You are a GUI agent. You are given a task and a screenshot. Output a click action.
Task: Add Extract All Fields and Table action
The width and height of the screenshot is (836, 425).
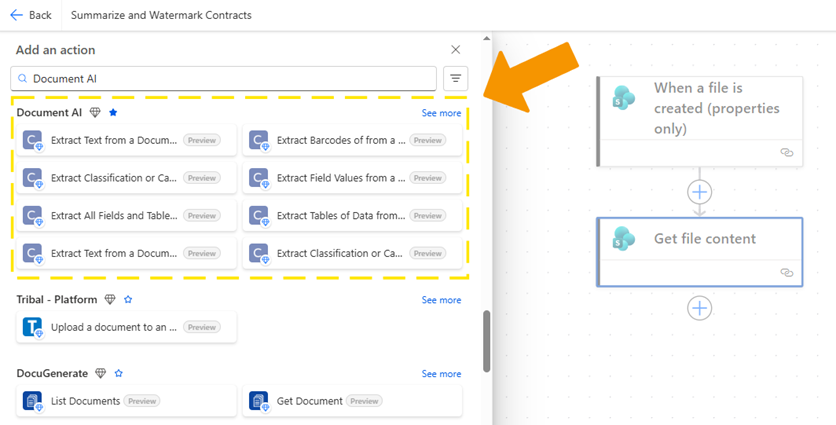click(x=126, y=215)
